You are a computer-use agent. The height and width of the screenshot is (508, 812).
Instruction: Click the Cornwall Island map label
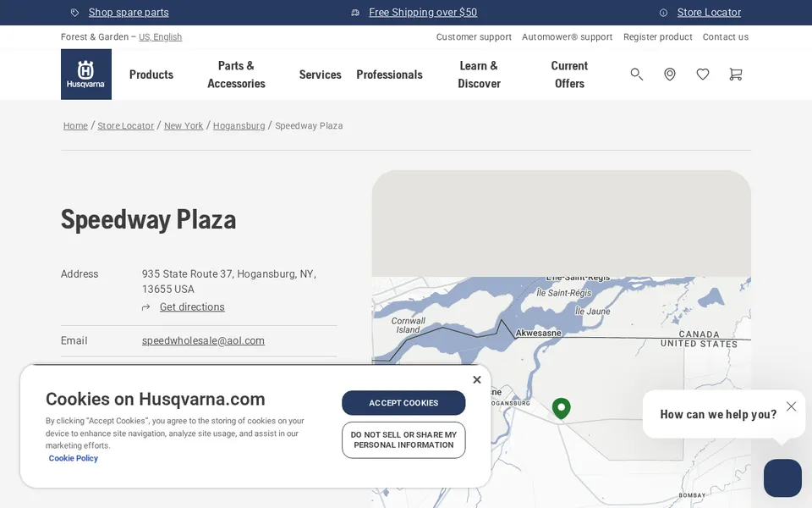tap(408, 325)
